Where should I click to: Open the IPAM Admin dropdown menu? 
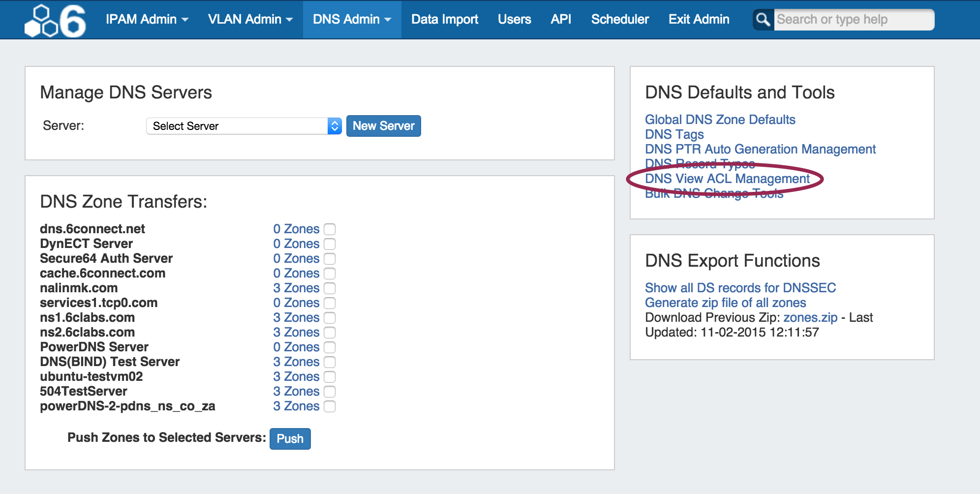click(x=147, y=19)
